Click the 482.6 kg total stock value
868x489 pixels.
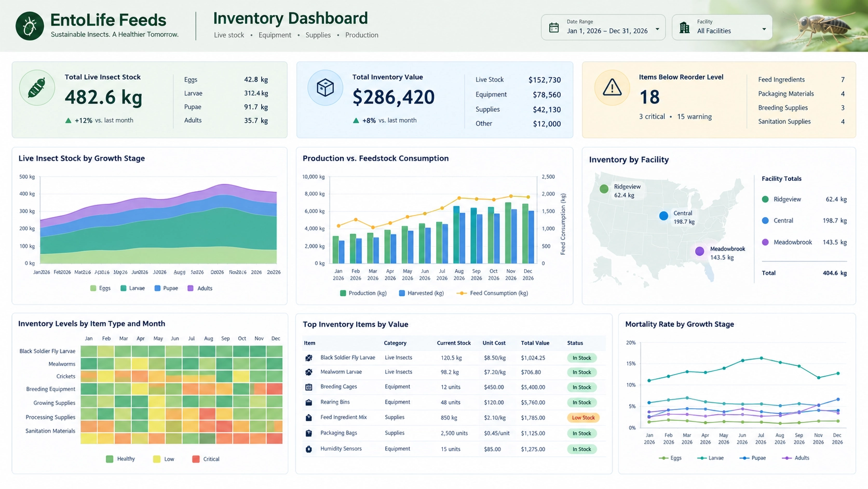point(103,98)
